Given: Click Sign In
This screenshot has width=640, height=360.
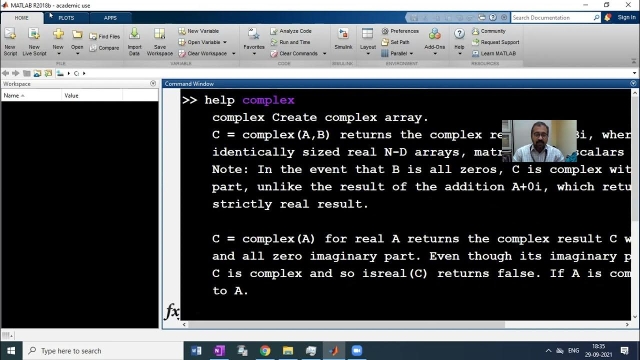Looking at the screenshot, I should [627, 18].
